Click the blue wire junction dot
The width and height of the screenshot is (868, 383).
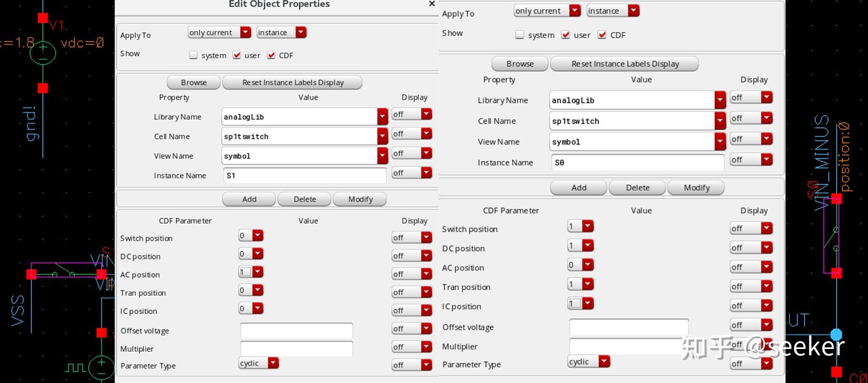click(x=837, y=335)
